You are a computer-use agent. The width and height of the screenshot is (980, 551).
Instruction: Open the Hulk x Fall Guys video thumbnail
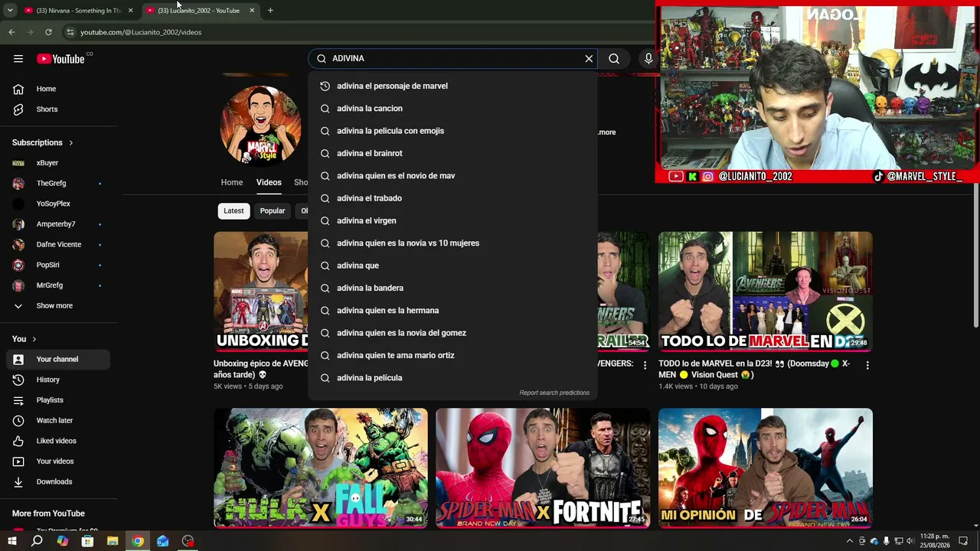click(321, 468)
